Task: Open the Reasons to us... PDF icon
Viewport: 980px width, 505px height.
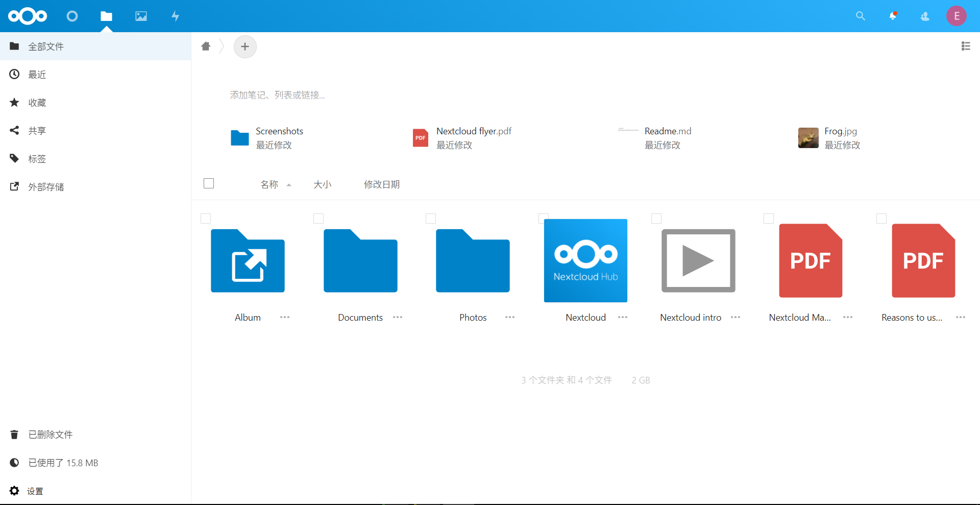Action: tap(923, 261)
